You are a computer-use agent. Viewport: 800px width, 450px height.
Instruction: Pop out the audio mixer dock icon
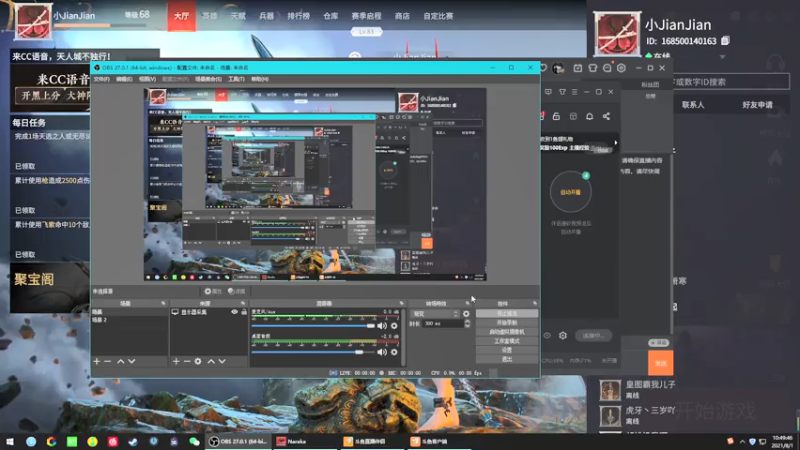point(402,303)
